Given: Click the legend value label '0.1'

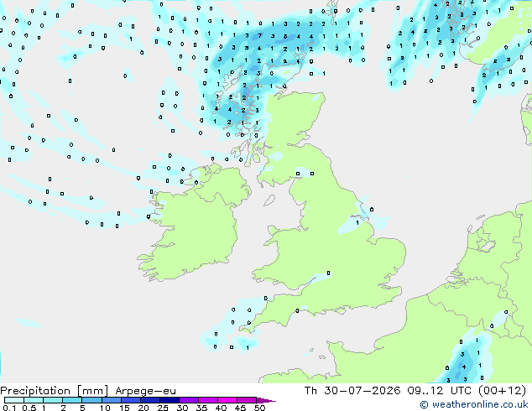Looking at the screenshot, I should [x=9, y=408].
